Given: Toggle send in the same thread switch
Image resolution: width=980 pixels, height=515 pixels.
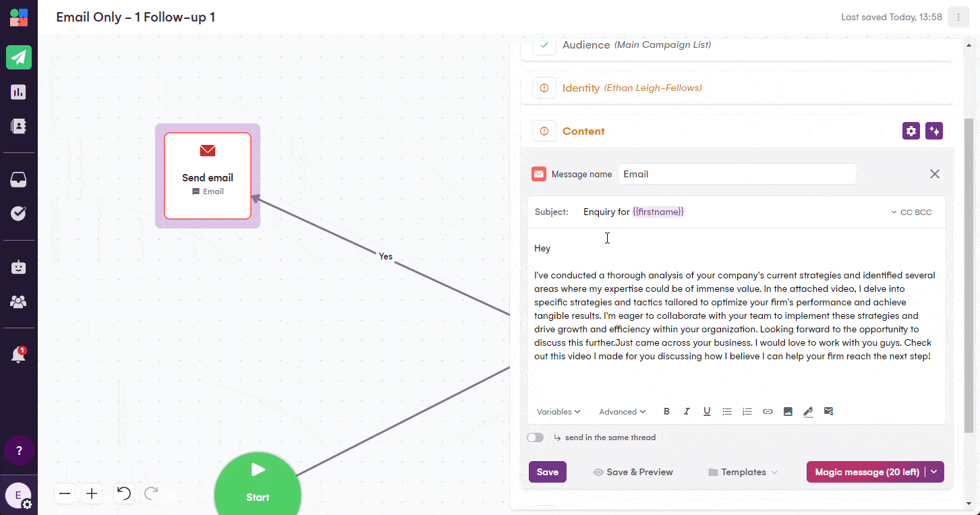Looking at the screenshot, I should click(x=536, y=437).
